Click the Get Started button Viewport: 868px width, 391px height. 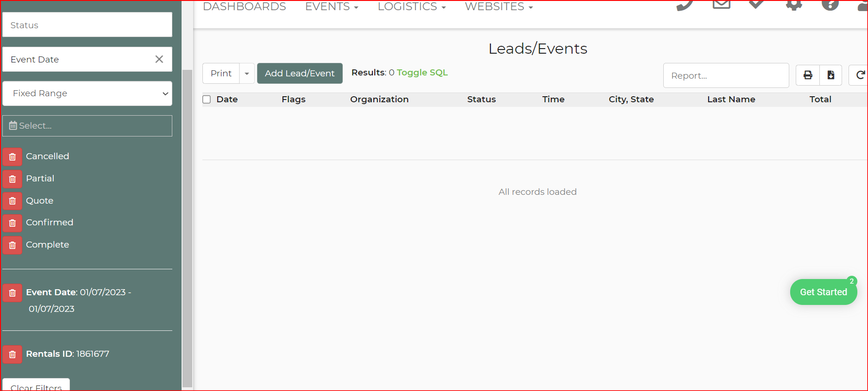click(x=823, y=292)
